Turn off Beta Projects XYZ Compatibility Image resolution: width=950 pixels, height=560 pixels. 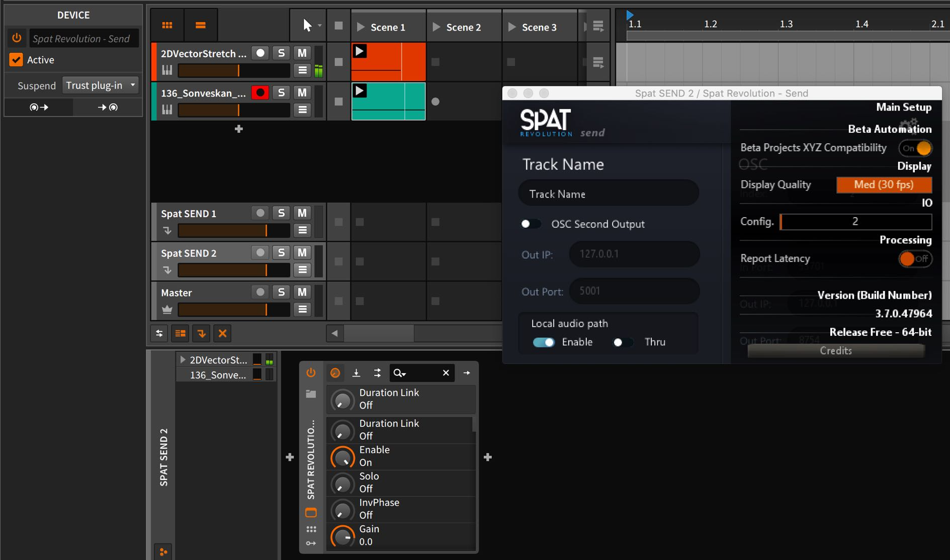coord(915,148)
